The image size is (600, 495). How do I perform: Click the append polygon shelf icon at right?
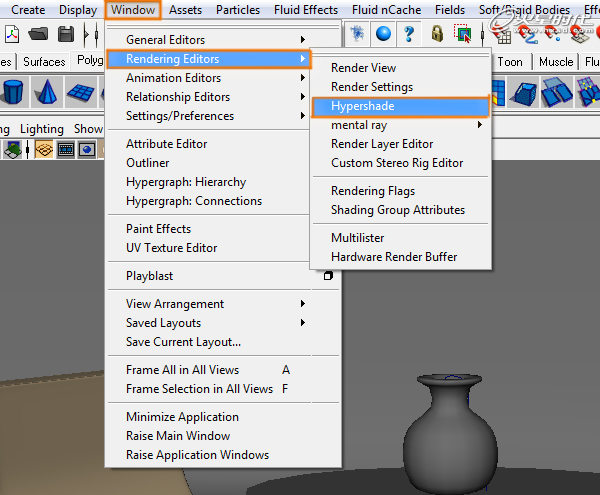click(x=589, y=92)
